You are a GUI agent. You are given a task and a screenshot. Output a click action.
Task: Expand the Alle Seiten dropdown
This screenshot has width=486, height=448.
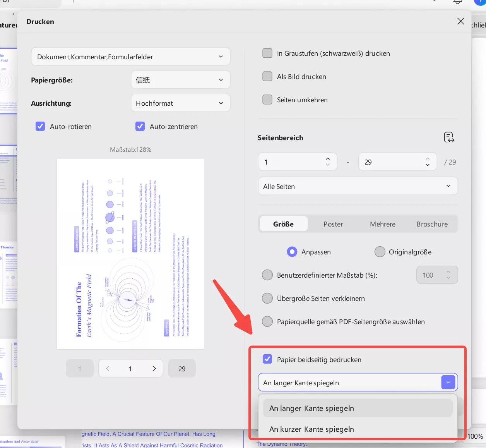coord(358,186)
